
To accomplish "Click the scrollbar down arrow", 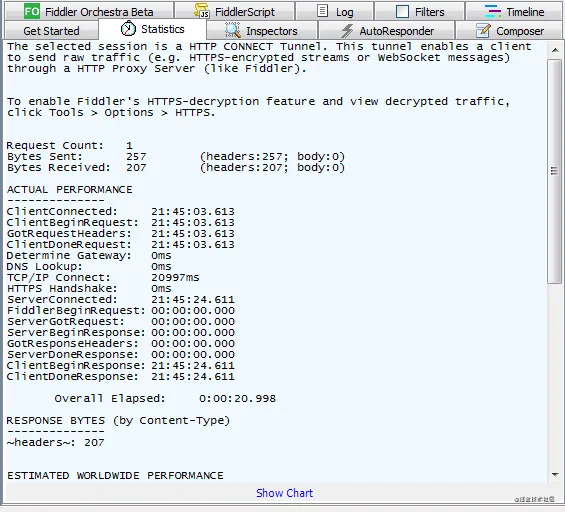I will coord(555,475).
